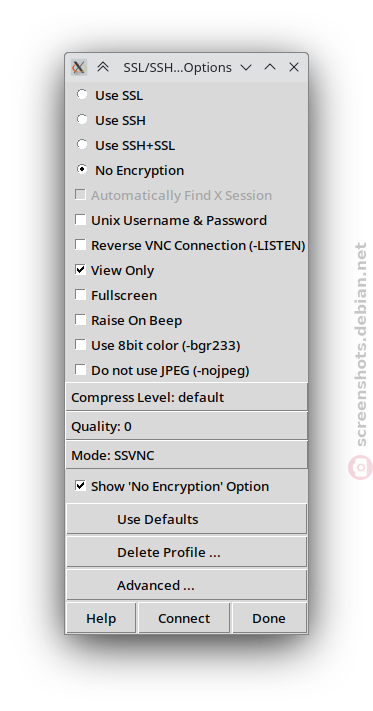Choose the Use SSH+SSL option
373x711 pixels.
coord(82,145)
